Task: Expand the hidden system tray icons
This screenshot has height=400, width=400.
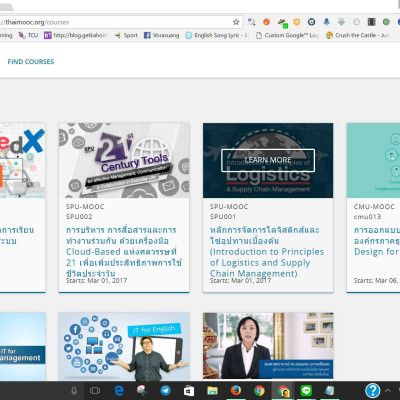Action: point(388,390)
